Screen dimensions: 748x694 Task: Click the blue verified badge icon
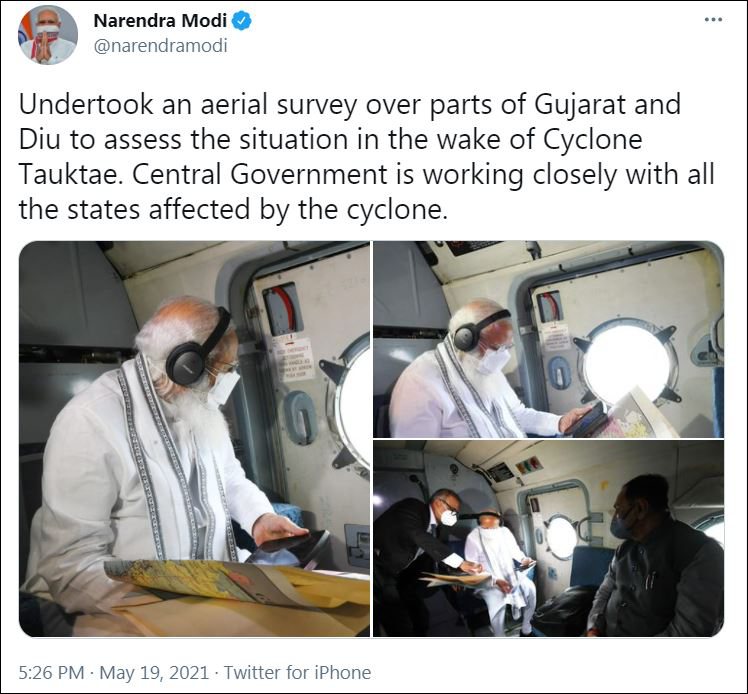[x=242, y=21]
